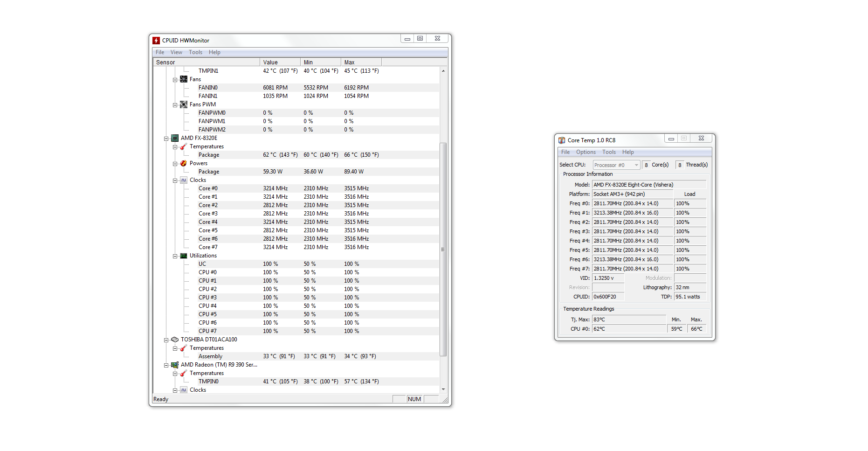
Task: Click the processor chip icon beside AMD FX-8320E
Action: (175, 138)
